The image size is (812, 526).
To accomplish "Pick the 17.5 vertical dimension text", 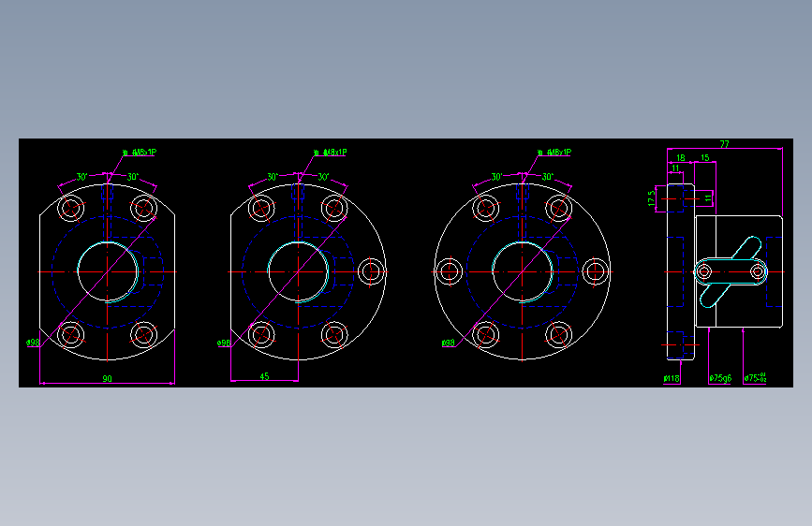I will pyautogui.click(x=652, y=198).
